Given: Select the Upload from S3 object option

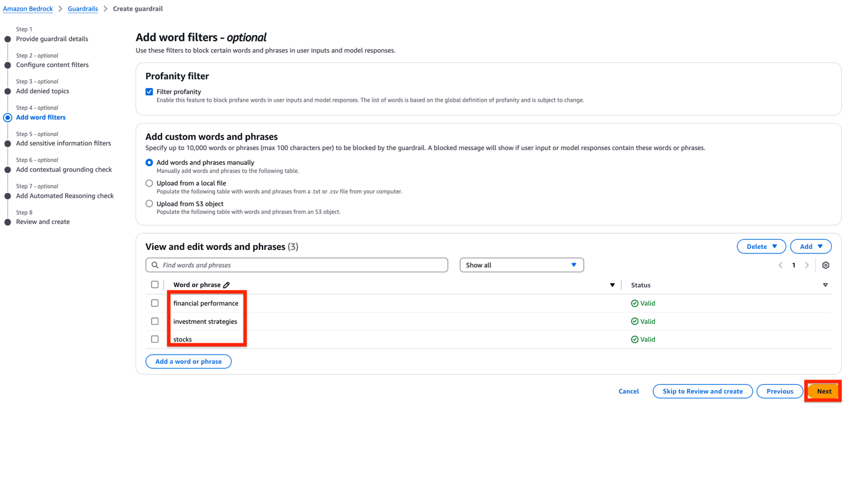Looking at the screenshot, I should click(x=149, y=203).
